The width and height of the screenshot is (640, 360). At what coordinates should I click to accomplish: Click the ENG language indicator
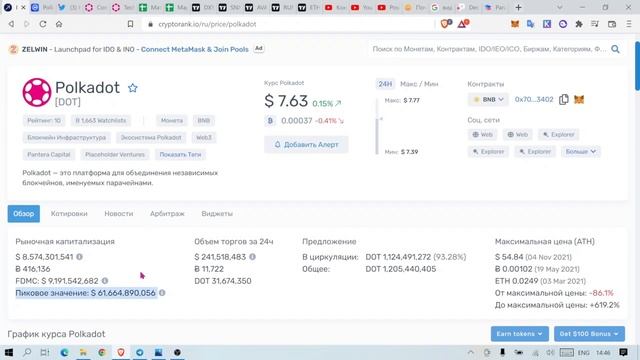coord(584,352)
